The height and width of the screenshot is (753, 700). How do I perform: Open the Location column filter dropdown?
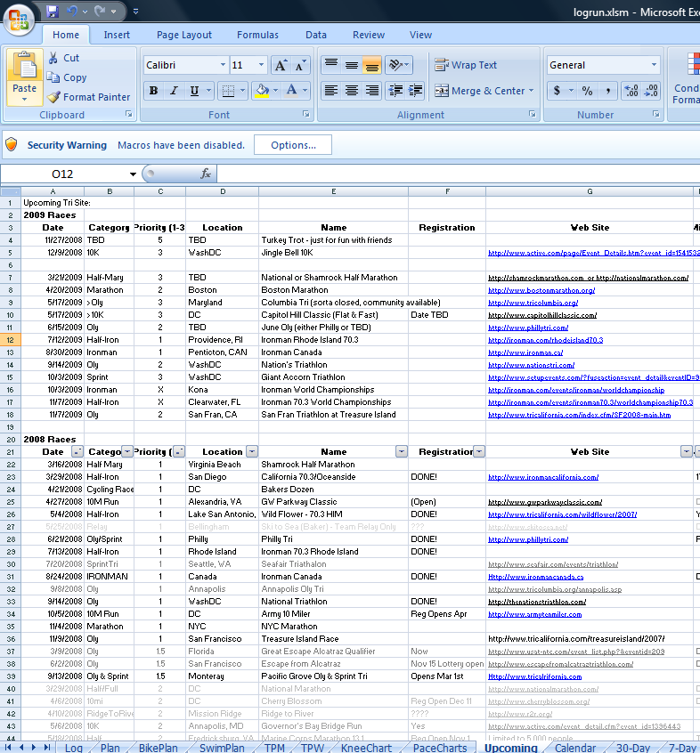pos(252,451)
